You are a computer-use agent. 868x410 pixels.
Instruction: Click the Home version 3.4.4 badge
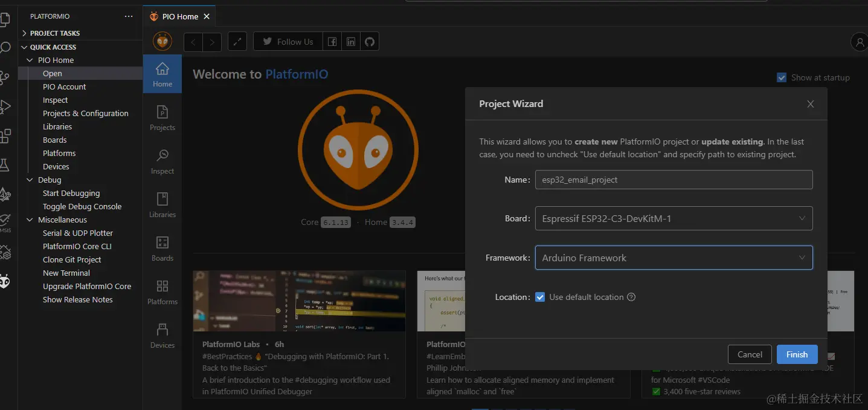[x=402, y=222]
